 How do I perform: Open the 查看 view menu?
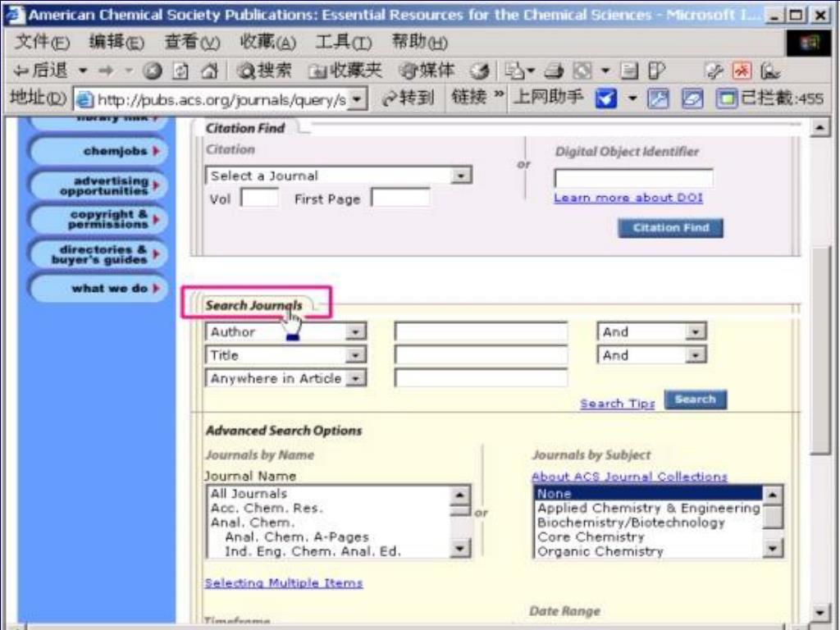tap(192, 41)
